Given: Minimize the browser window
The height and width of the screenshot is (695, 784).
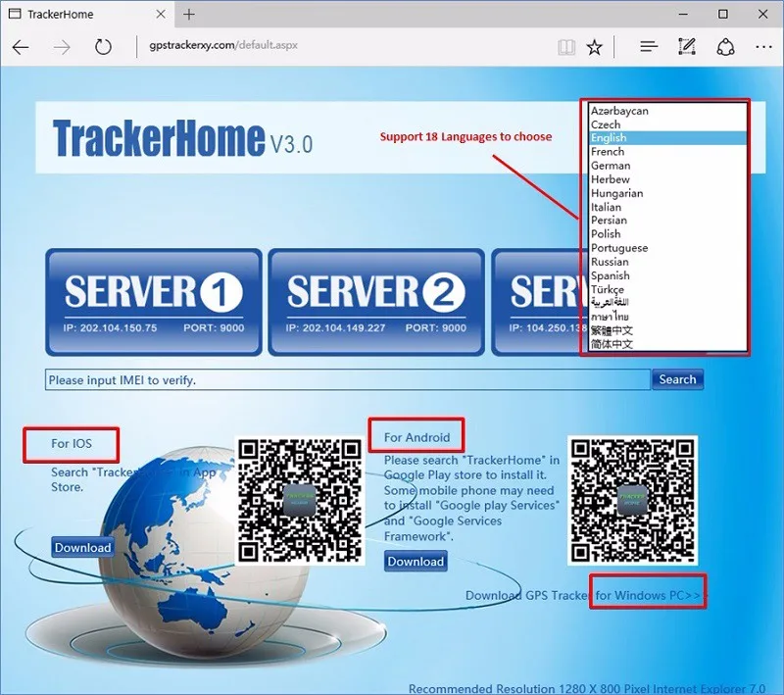Looking at the screenshot, I should 683,15.
